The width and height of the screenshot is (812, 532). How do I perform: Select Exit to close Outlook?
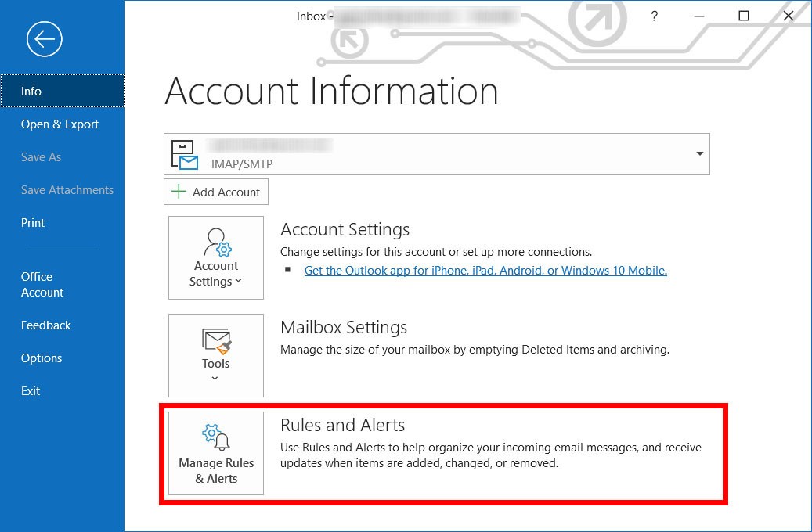(30, 390)
